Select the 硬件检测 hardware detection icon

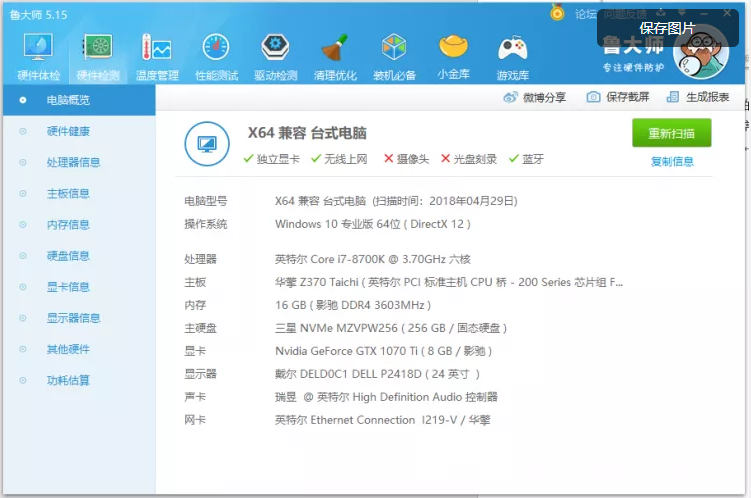(98, 57)
